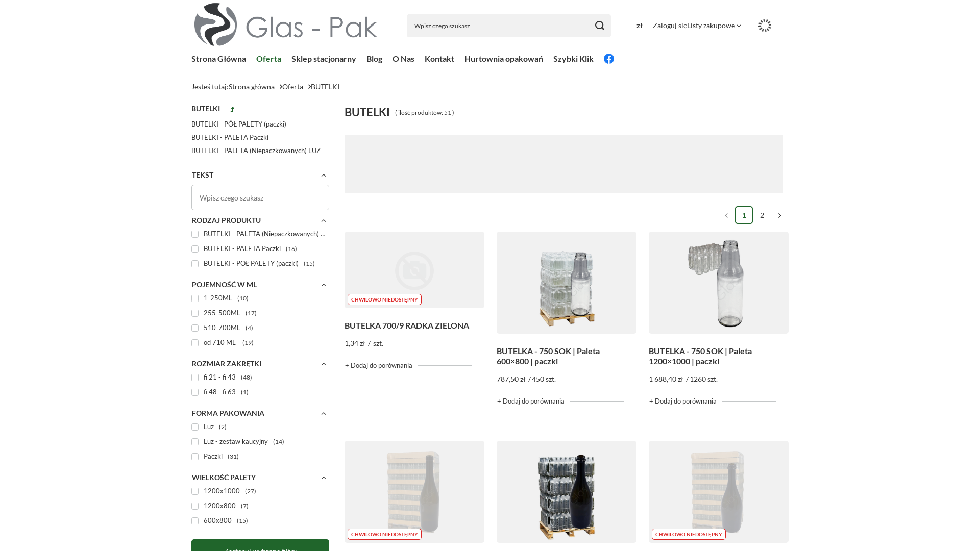Viewport: 980px width, 551px height.
Task: Click the search magnifier icon
Action: pyautogui.click(x=600, y=26)
